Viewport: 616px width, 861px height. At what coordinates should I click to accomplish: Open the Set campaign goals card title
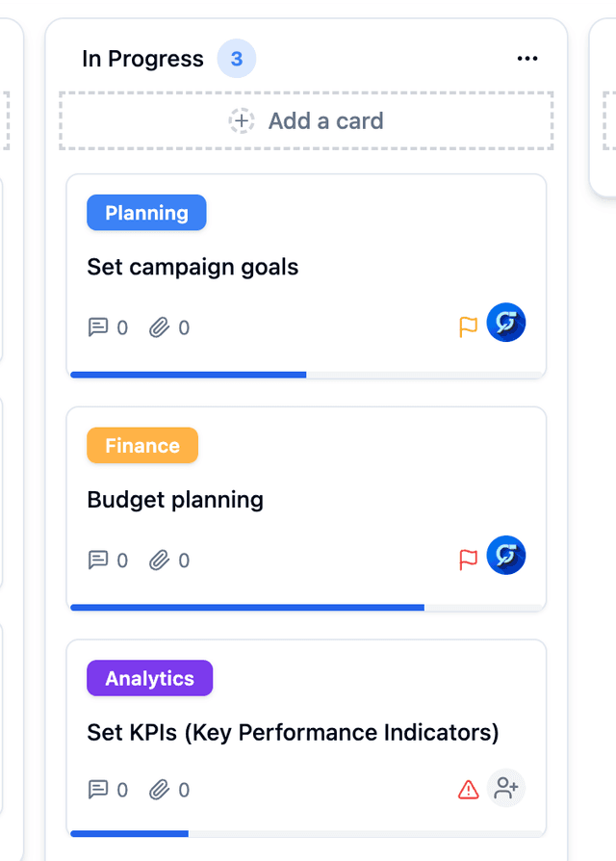(x=192, y=268)
